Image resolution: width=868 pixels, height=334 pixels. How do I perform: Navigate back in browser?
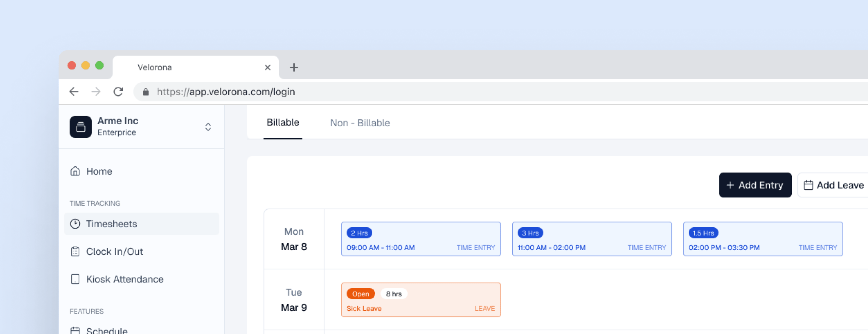[74, 92]
